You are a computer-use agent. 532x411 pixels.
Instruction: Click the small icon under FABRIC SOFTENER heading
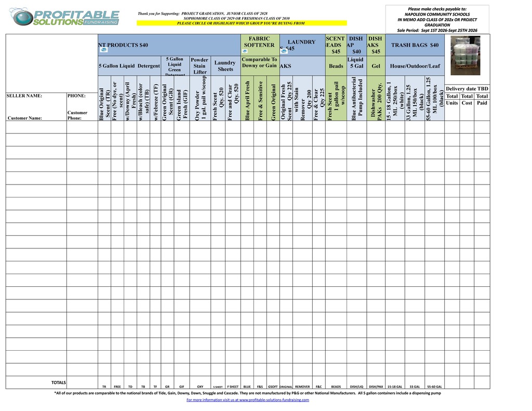point(245,51)
